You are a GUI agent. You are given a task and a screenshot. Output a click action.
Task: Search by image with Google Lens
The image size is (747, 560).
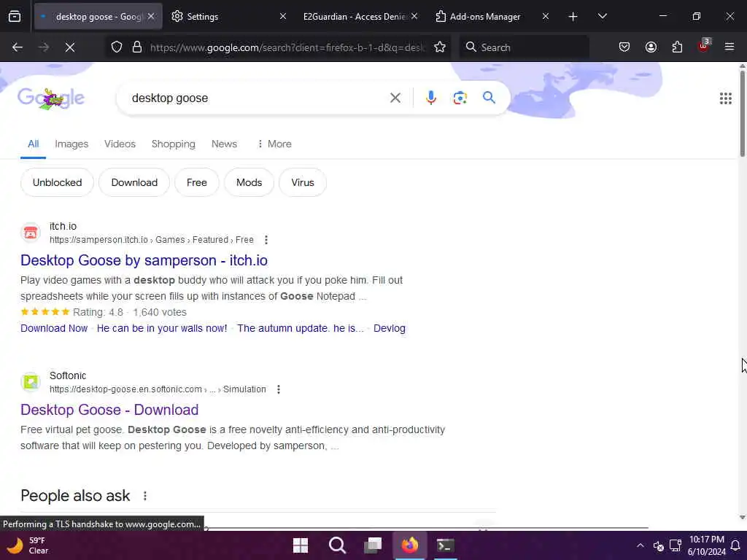(460, 98)
